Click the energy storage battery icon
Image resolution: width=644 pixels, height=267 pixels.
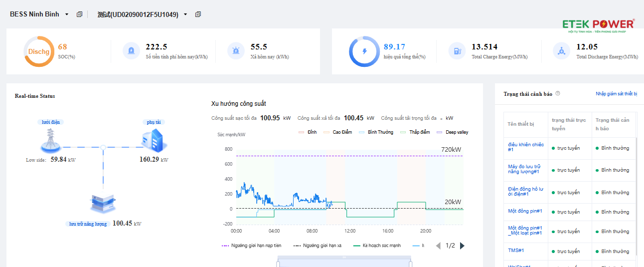point(103,204)
